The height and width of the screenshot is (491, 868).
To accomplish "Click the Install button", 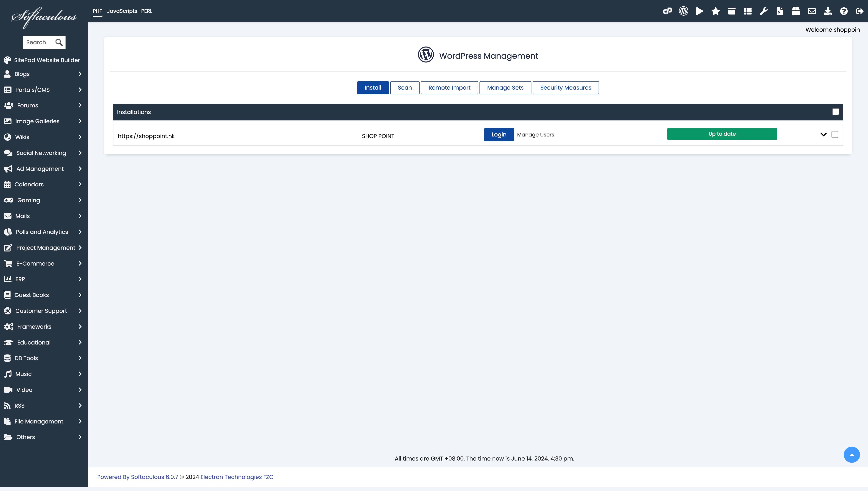I will pos(373,88).
